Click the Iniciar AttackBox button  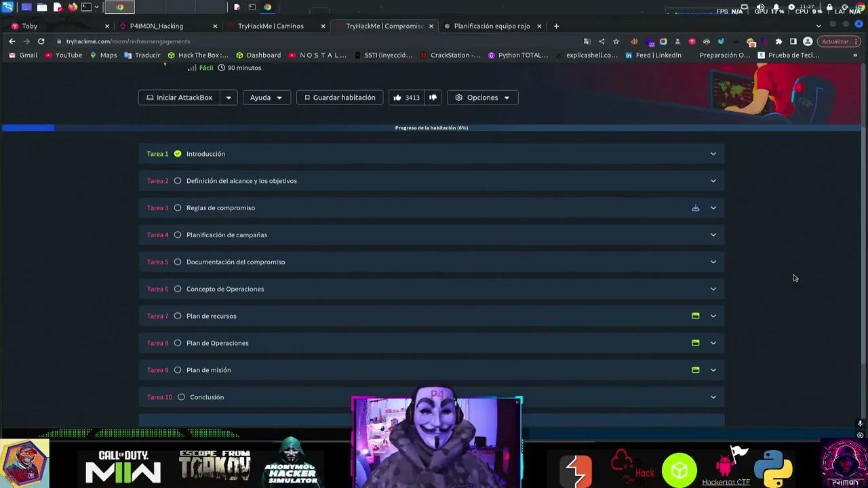click(179, 98)
